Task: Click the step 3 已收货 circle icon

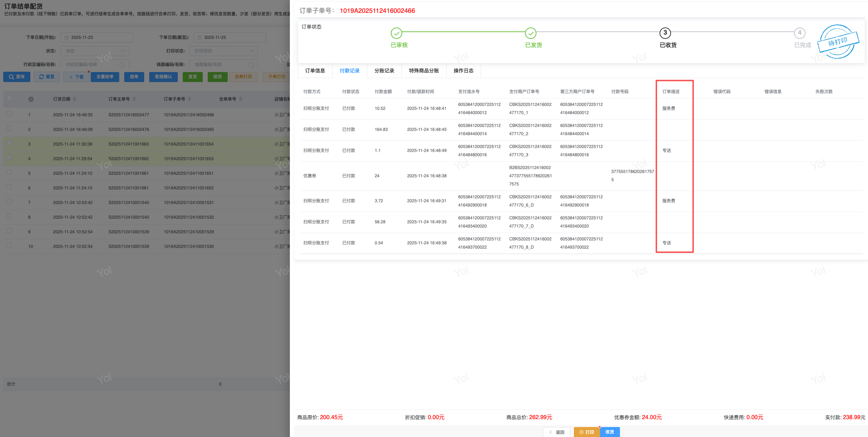Action: click(665, 33)
